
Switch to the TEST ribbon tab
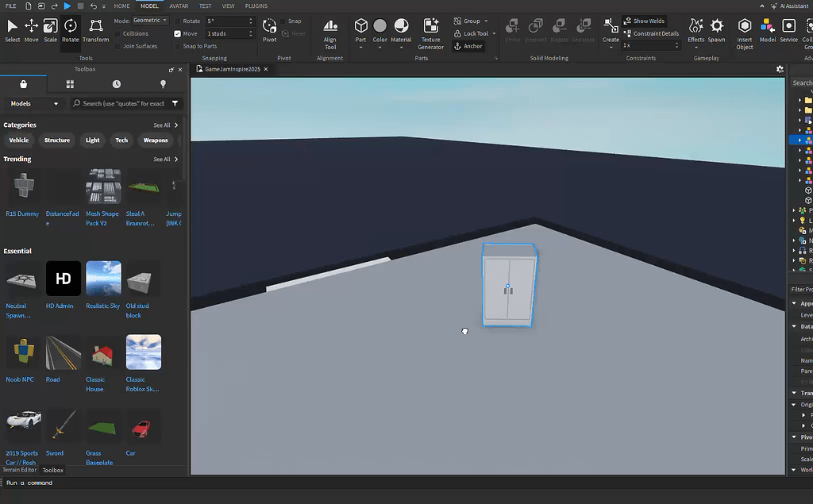coord(205,6)
